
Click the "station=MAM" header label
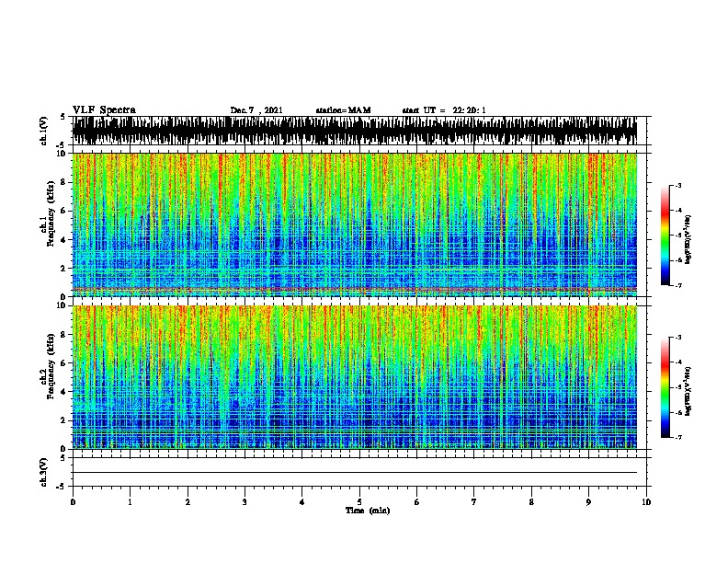(343, 110)
